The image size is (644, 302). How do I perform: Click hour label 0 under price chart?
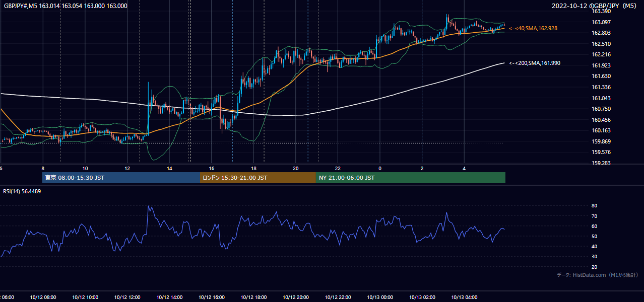(380, 168)
